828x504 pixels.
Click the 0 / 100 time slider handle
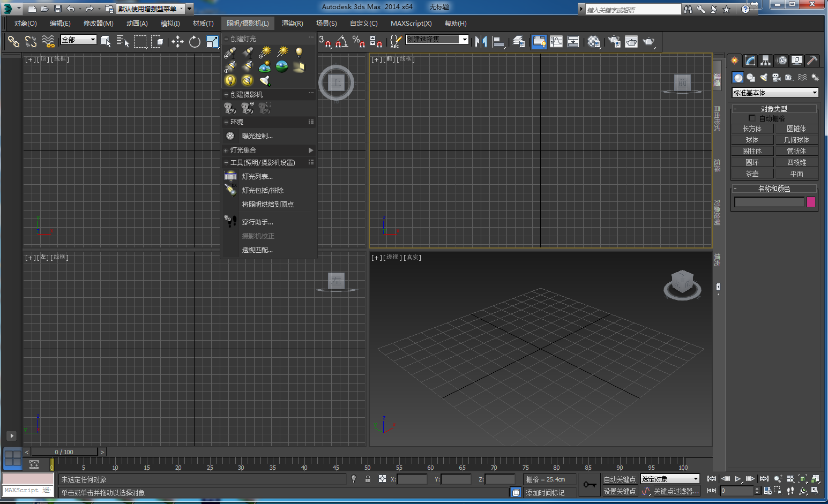pyautogui.click(x=64, y=452)
